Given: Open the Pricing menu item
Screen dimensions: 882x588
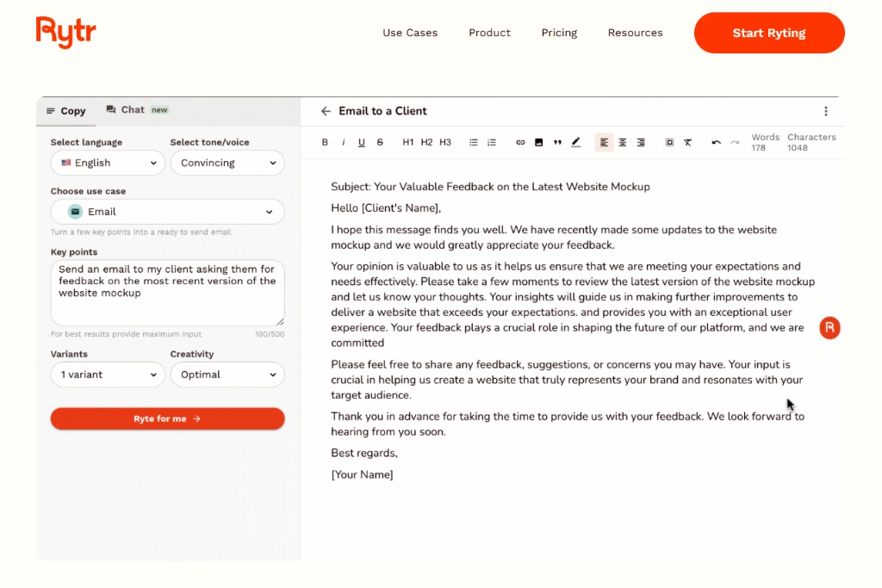Looking at the screenshot, I should (559, 33).
